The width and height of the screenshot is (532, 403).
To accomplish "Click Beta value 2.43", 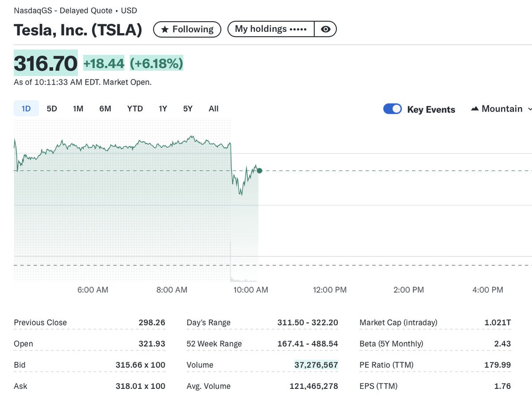I will [x=503, y=344].
